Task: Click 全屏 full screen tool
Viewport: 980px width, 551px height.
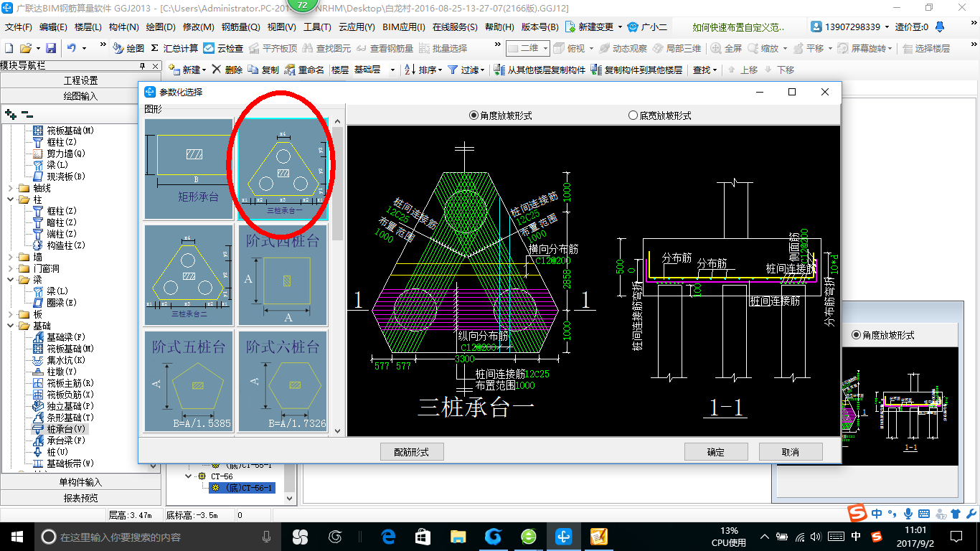Action: click(x=727, y=48)
